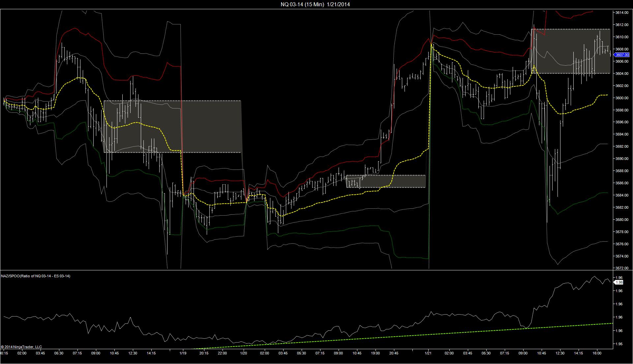The height and width of the screenshot is (364, 633).
Task: Click the NAZ/SPOO ratio indicator label
Action: click(x=36, y=276)
